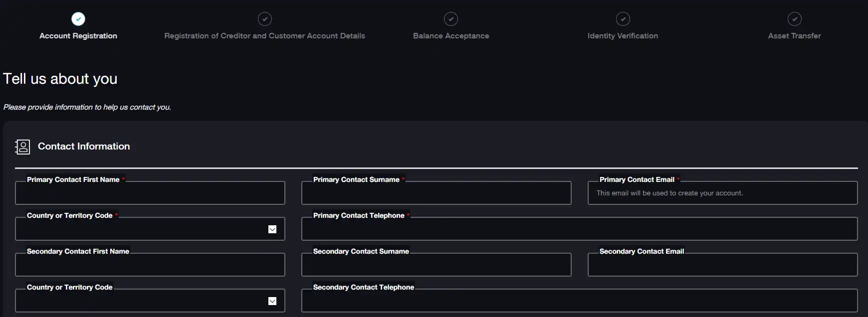Click the Identity Verification step checkmark icon
The width and height of the screenshot is (868, 317).
coord(623,19)
